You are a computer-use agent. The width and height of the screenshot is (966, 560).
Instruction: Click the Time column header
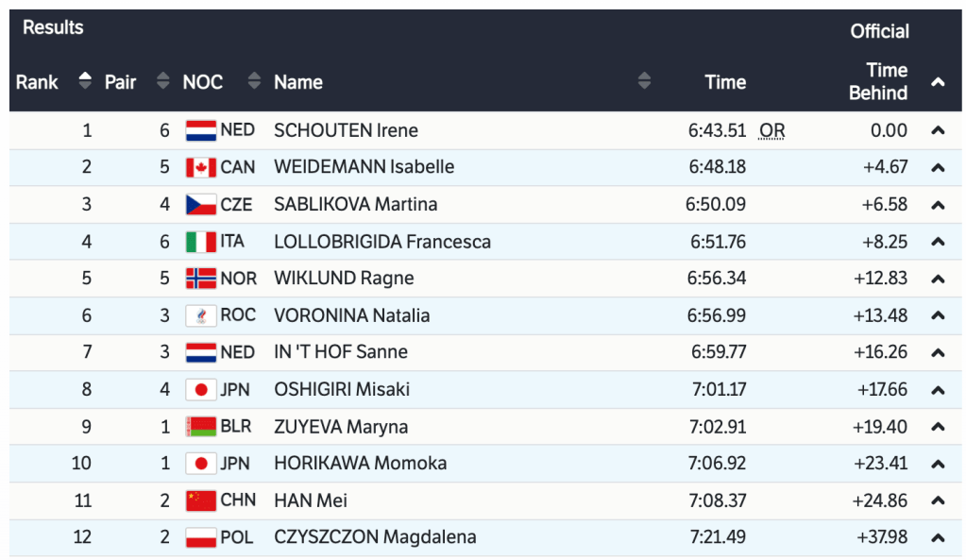point(725,82)
